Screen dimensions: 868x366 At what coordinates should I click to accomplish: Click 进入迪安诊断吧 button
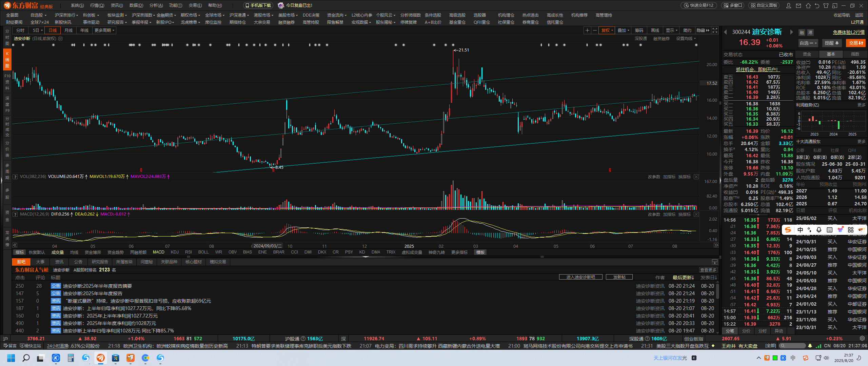(x=581, y=277)
